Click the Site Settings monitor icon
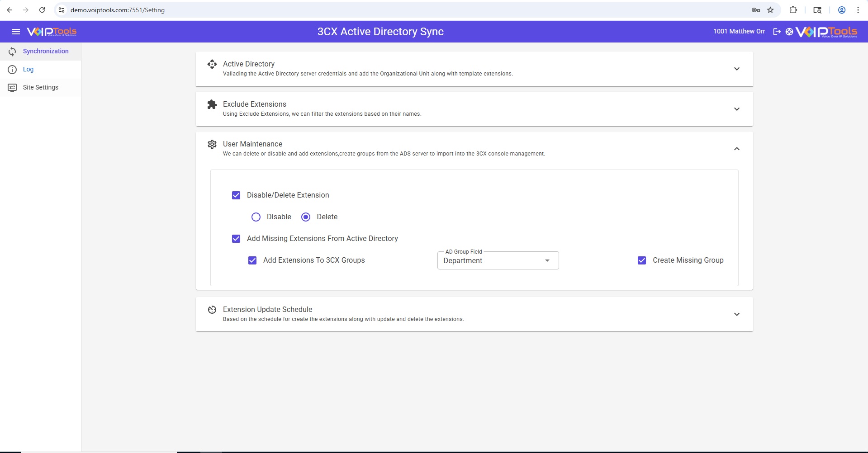The image size is (868, 453). click(12, 88)
